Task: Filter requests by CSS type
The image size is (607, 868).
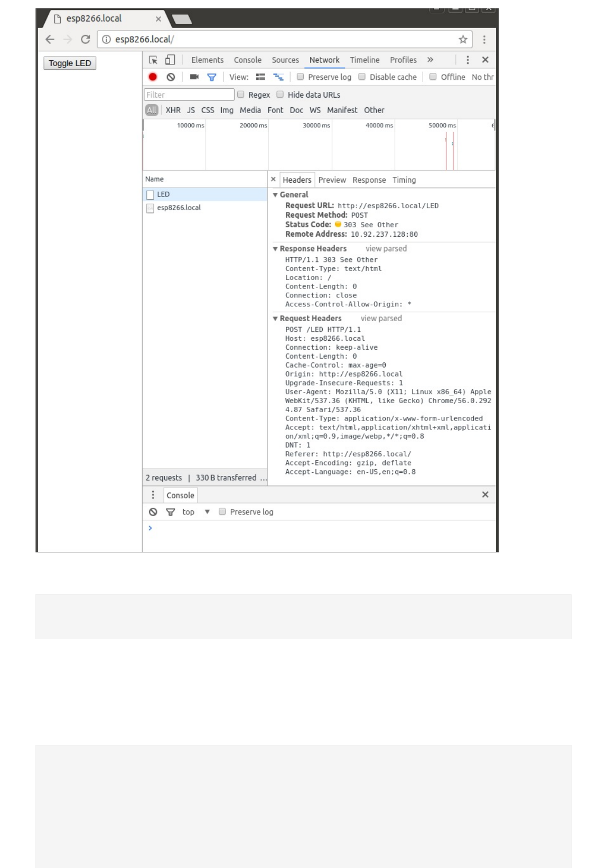Action: [208, 110]
